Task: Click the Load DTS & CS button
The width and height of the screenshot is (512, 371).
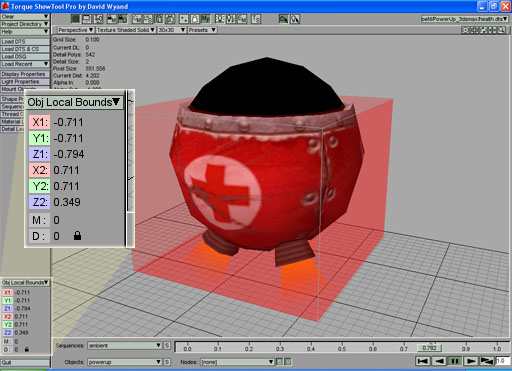Action: coord(25,49)
